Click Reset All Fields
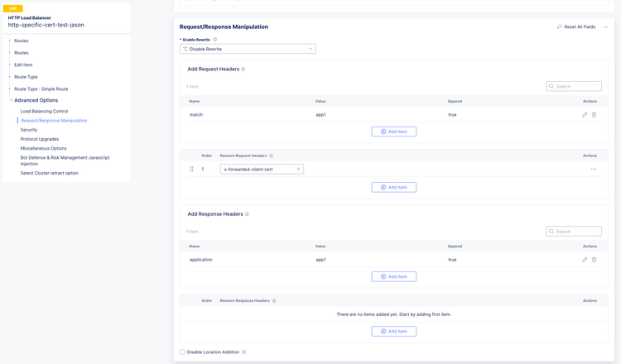This screenshot has width=621, height=364. (576, 26)
